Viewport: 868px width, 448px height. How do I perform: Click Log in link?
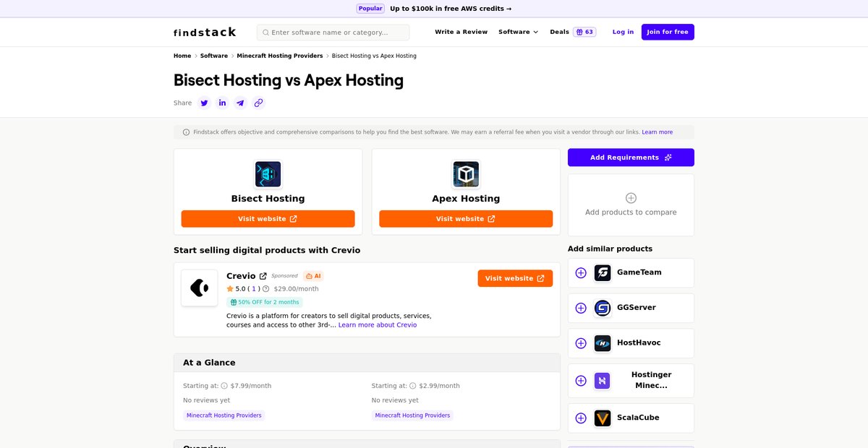click(623, 32)
